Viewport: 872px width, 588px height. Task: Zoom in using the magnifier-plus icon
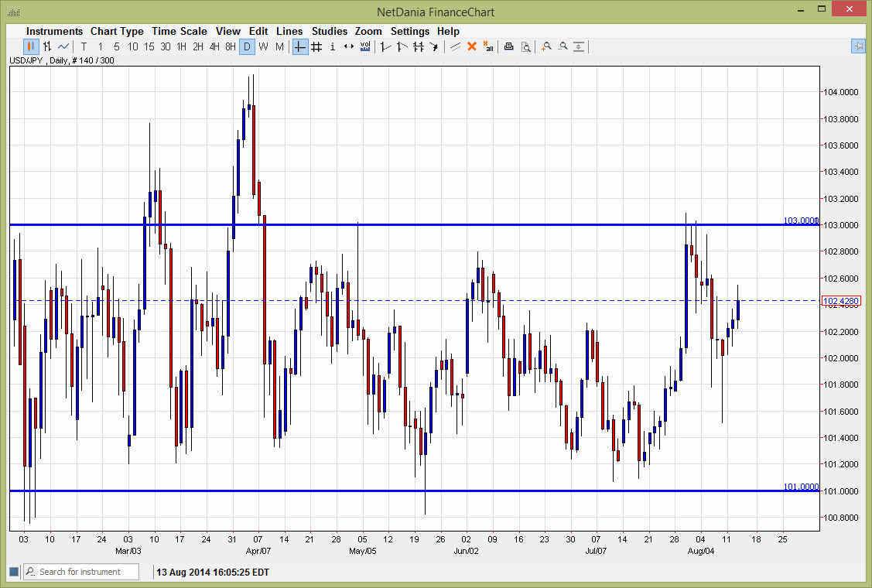[545, 46]
